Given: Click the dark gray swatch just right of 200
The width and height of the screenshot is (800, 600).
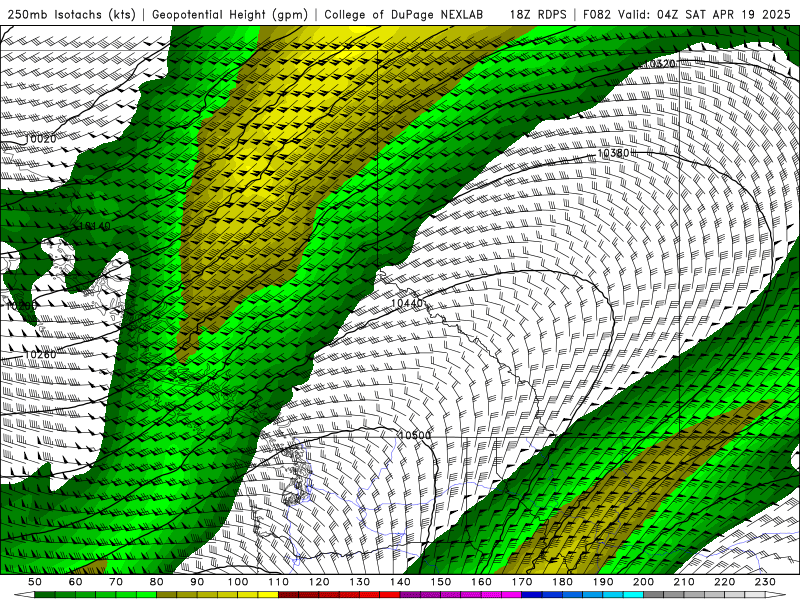Looking at the screenshot, I should point(654,595).
